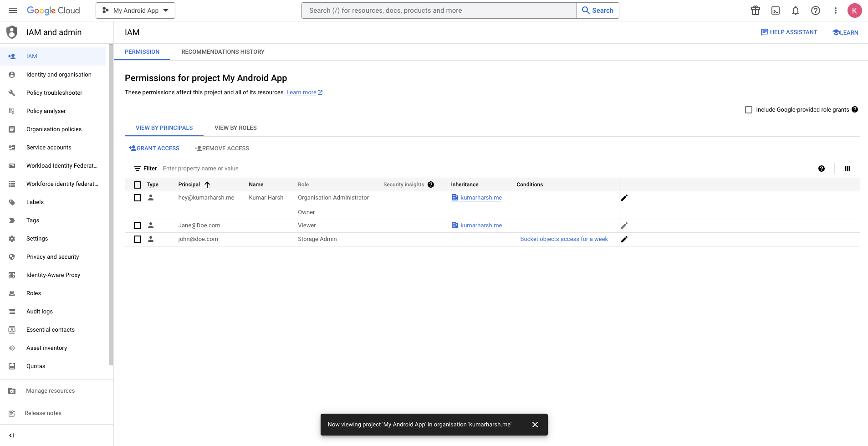Open the three-dot overflow menu
Screen dimensions: 868x446
pos(835,10)
